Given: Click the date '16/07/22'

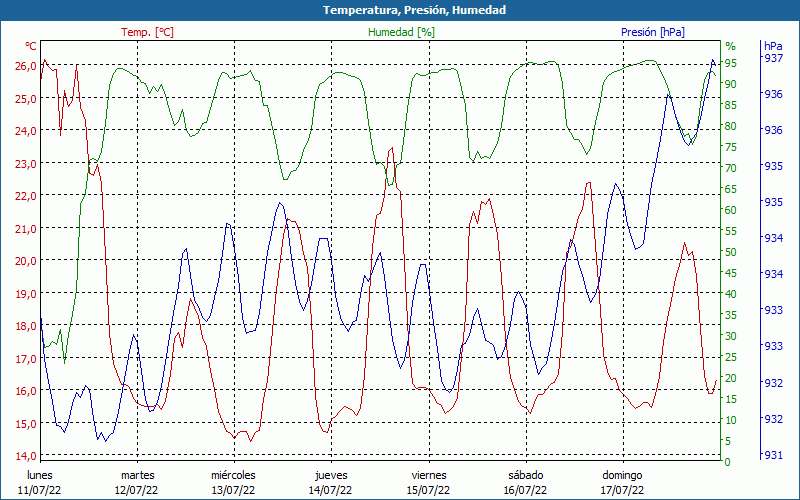Looking at the screenshot, I should click(x=526, y=490).
